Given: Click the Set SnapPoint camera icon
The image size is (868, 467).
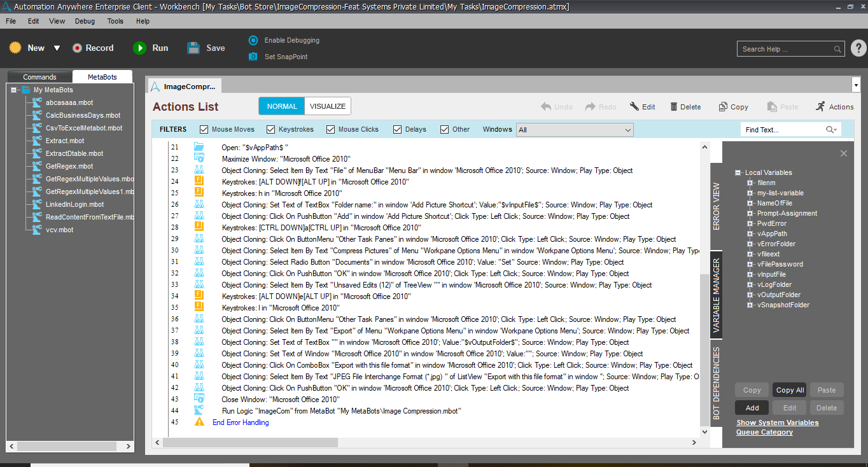Looking at the screenshot, I should pyautogui.click(x=253, y=57).
